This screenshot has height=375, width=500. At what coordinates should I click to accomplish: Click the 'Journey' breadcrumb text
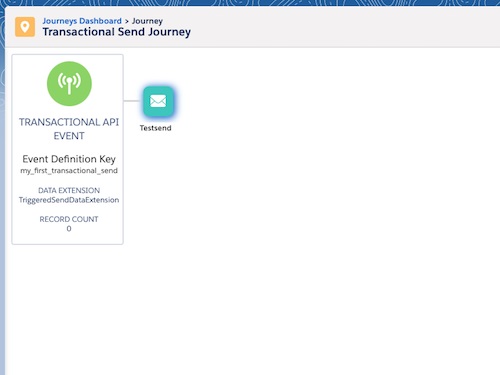click(x=147, y=21)
